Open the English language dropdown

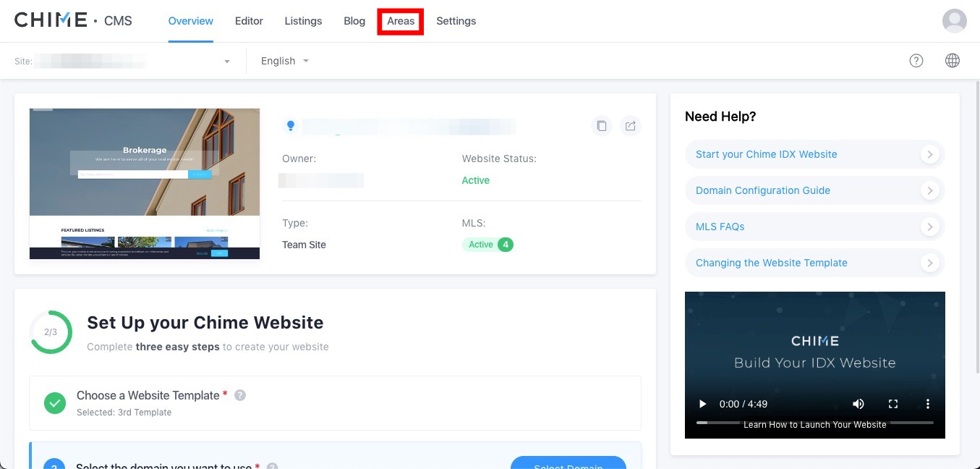(x=285, y=62)
